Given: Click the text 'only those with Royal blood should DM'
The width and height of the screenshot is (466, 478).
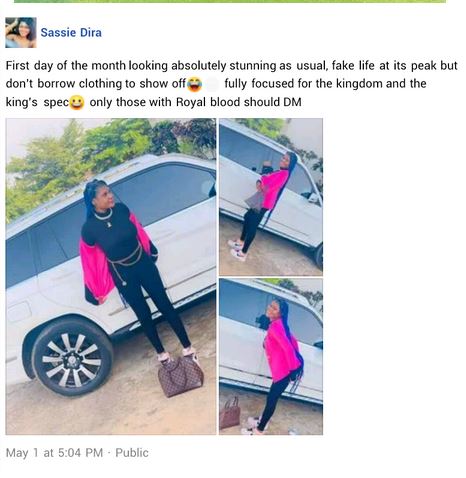Looking at the screenshot, I should [x=195, y=102].
